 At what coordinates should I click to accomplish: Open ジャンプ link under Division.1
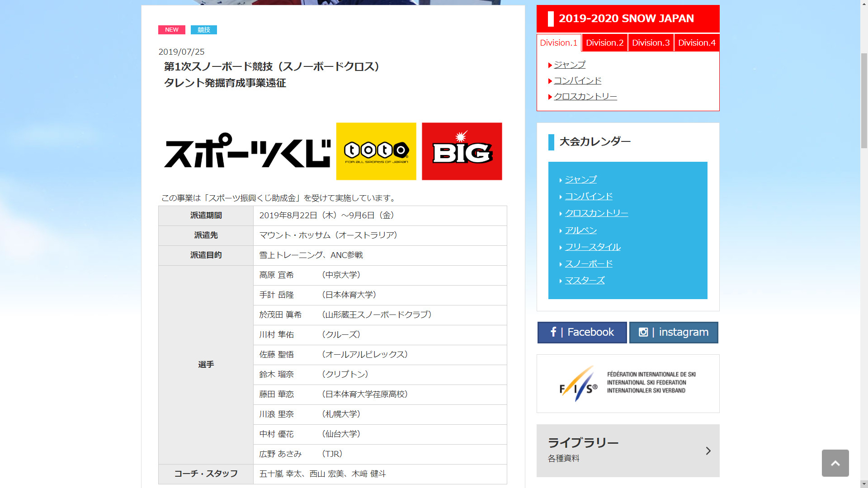[569, 65]
